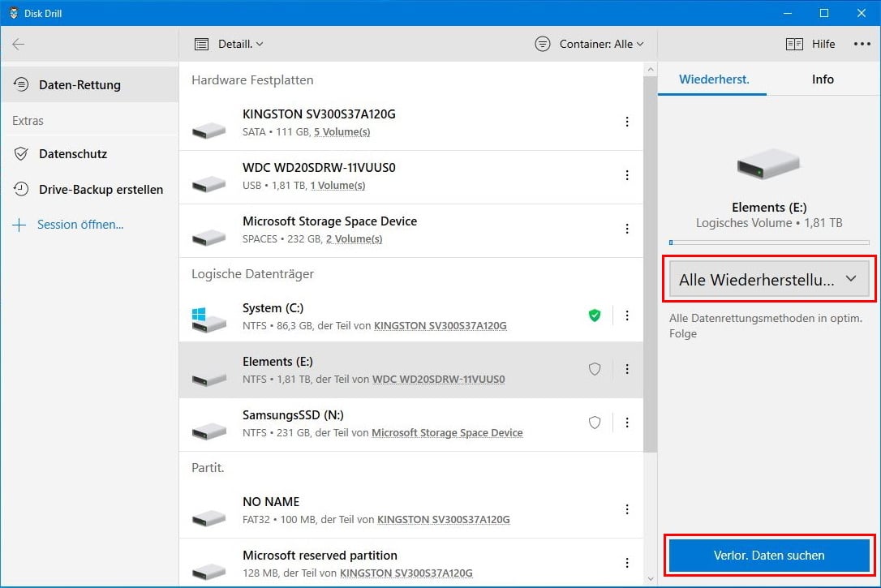Click the NO NAME partition drive icon

point(208,518)
